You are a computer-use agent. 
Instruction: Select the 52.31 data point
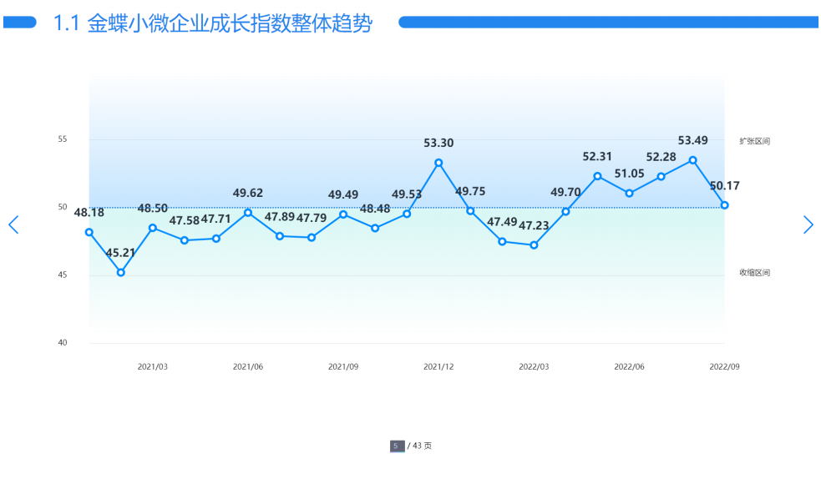click(597, 176)
